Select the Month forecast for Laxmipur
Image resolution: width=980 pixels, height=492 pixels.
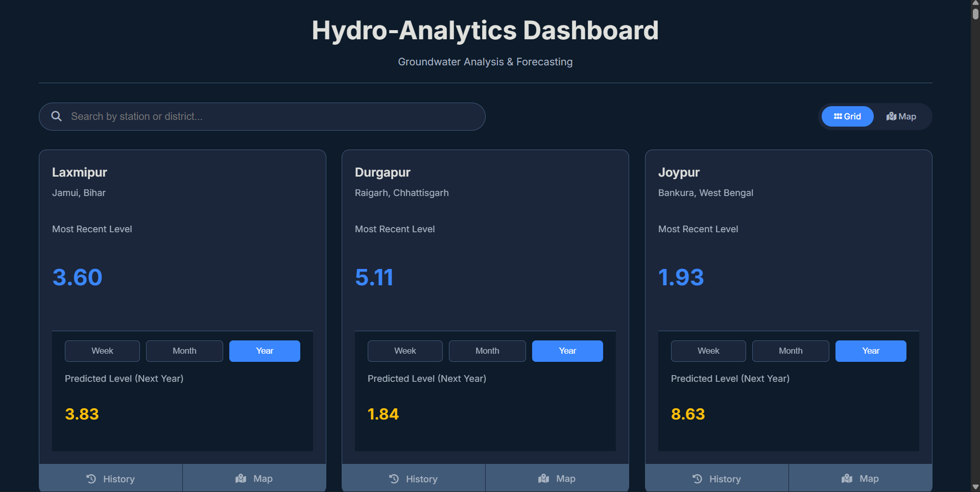184,351
